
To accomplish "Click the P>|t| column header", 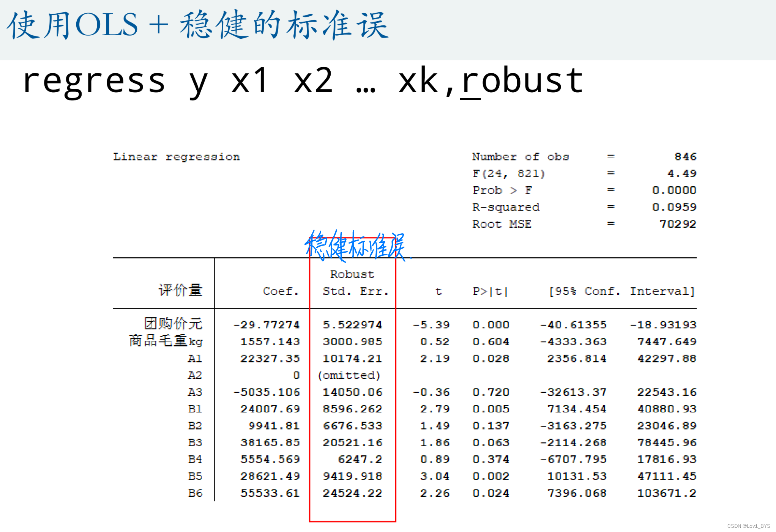I will (x=490, y=291).
